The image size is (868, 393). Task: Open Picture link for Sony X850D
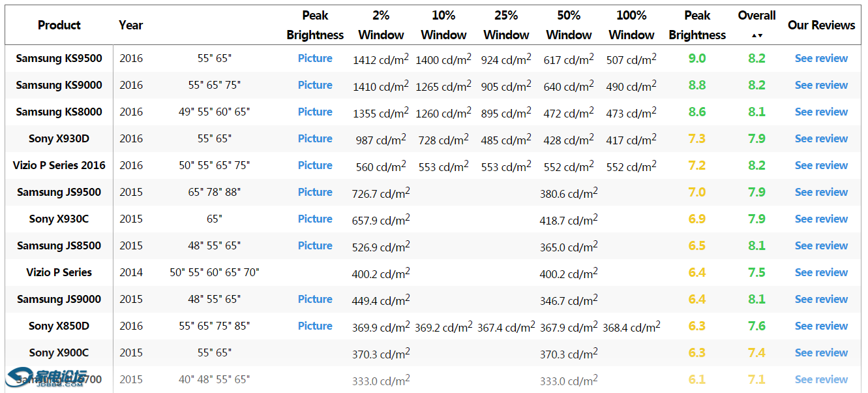[x=315, y=326]
